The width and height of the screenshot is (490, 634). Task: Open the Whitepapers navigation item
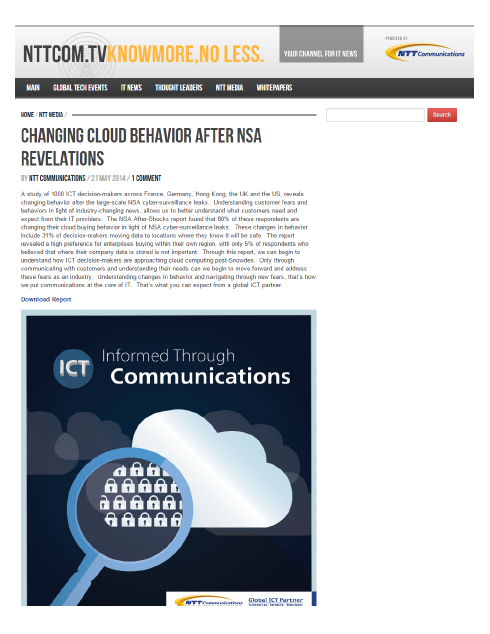coord(274,87)
